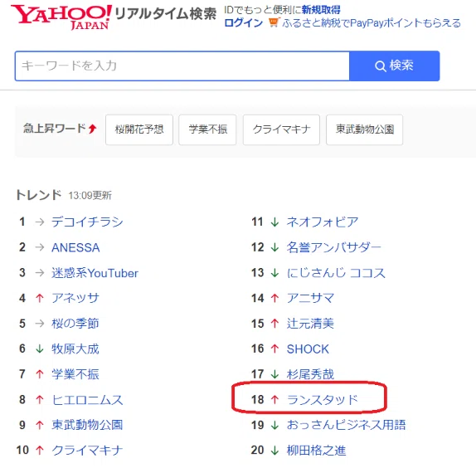Click the gray right arrow of rank 1
Viewport: 476px width, 468px height.
40,222
